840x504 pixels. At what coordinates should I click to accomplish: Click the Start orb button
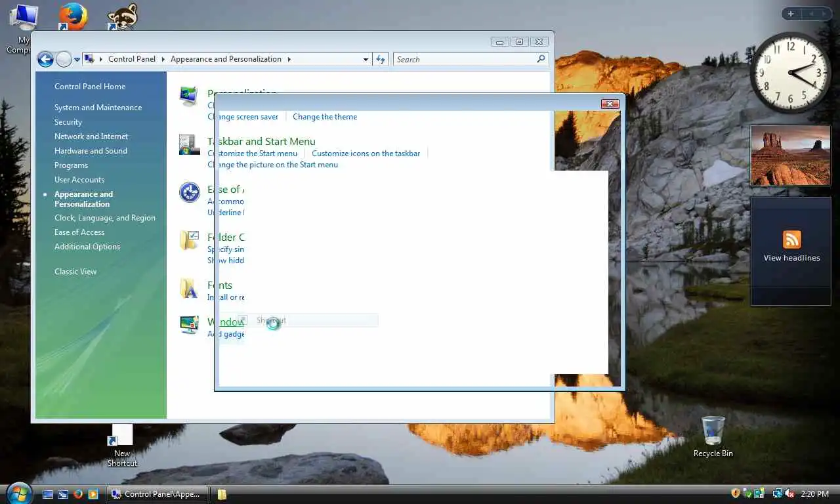pos(18,493)
